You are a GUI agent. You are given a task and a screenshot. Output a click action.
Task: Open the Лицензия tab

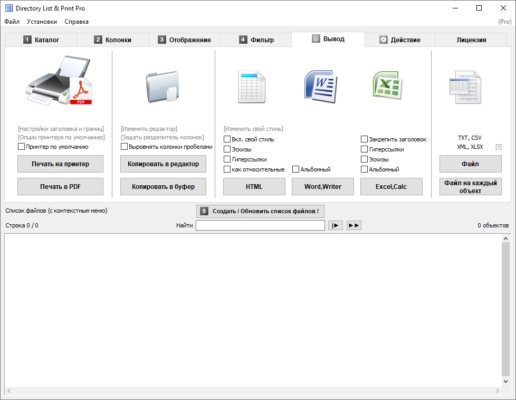[471, 40]
